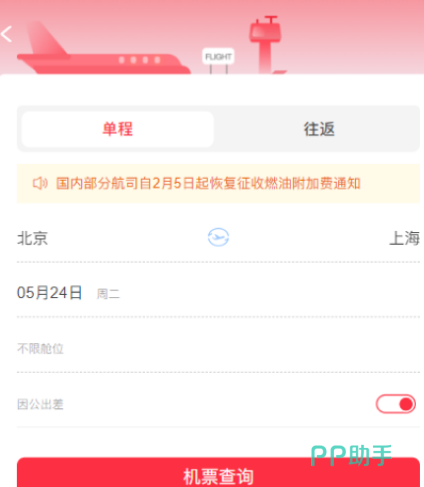
Task: Switch to the 往返 round-trip tab
Action: [319, 129]
